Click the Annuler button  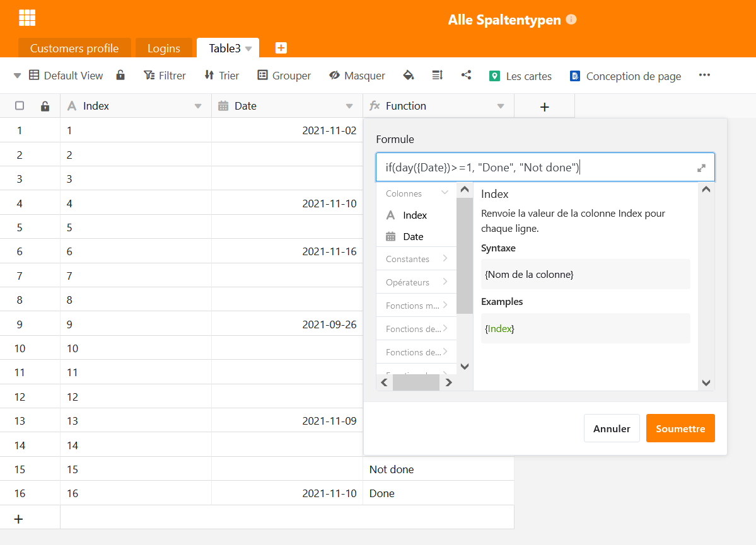point(612,428)
